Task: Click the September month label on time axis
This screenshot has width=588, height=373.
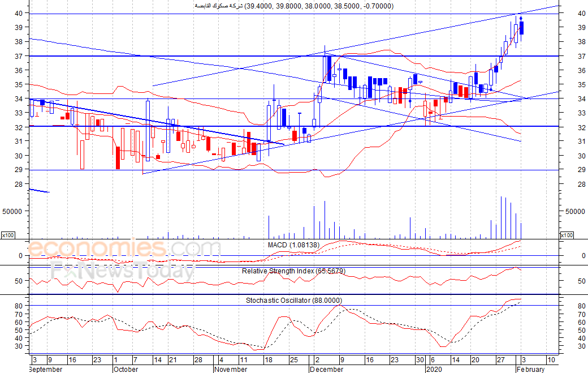Action: (x=45, y=369)
